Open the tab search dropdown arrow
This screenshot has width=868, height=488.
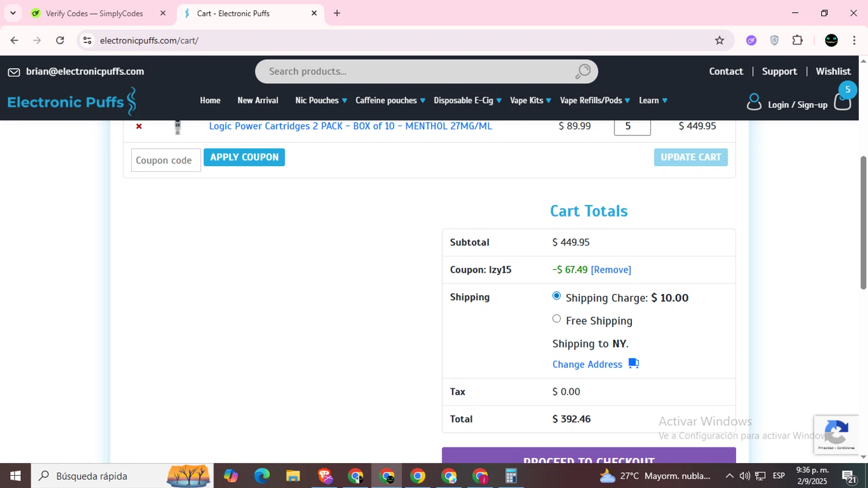[13, 13]
